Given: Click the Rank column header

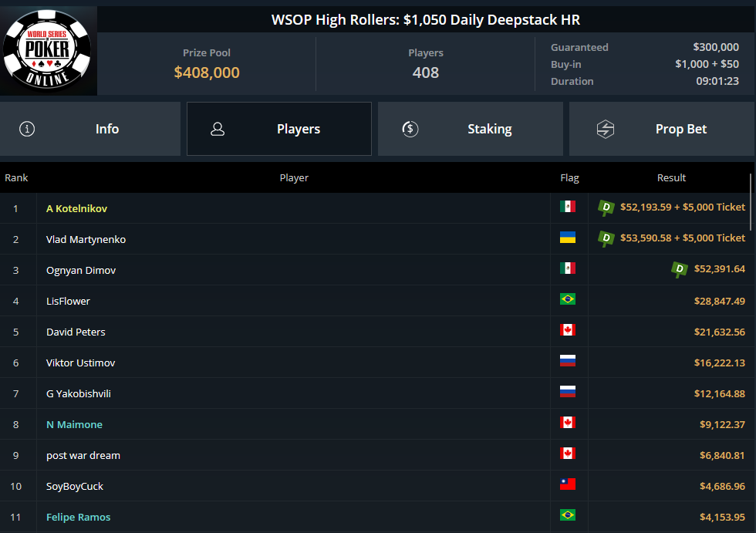Looking at the screenshot, I should [16, 178].
